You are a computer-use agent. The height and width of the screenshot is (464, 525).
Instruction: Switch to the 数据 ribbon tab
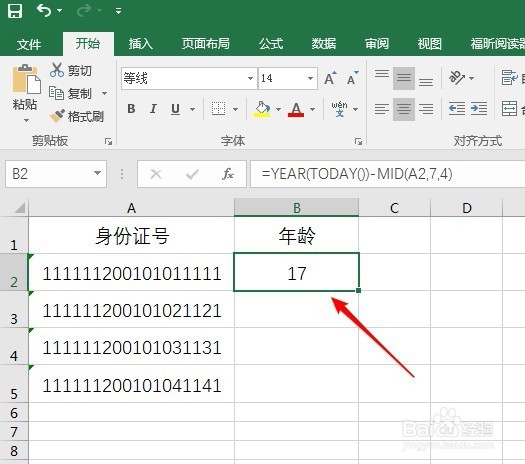[324, 44]
